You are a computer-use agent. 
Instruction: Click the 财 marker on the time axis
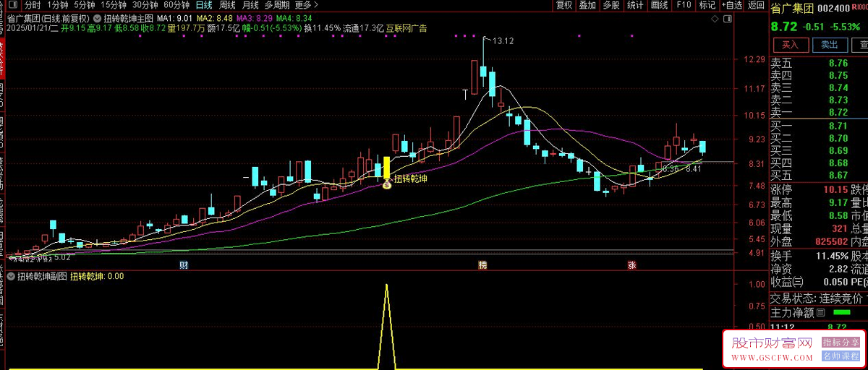(184, 265)
